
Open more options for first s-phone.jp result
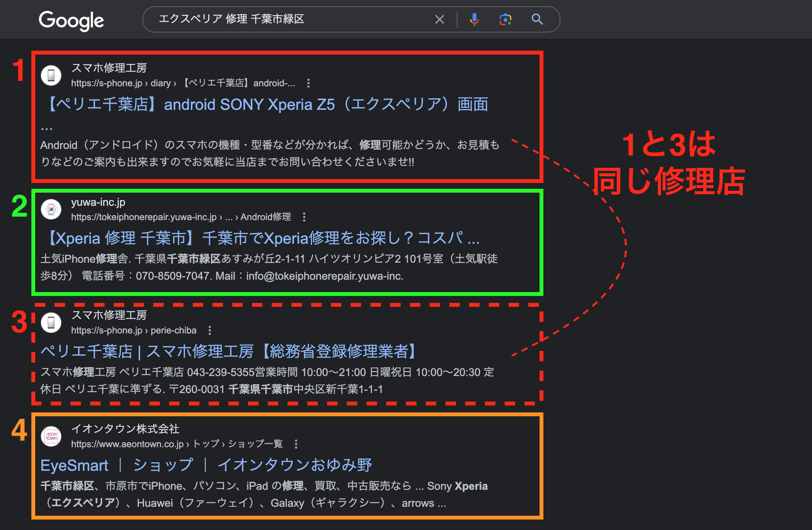pos(308,83)
